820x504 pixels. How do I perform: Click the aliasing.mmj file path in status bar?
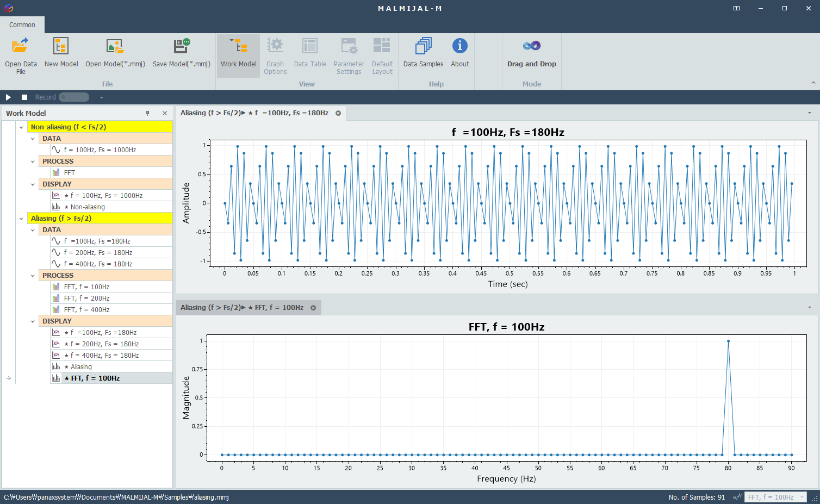(x=116, y=497)
